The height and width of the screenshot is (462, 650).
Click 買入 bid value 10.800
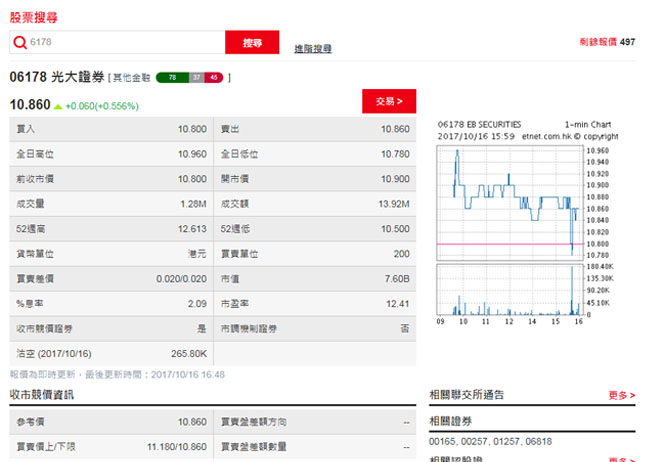(x=192, y=129)
